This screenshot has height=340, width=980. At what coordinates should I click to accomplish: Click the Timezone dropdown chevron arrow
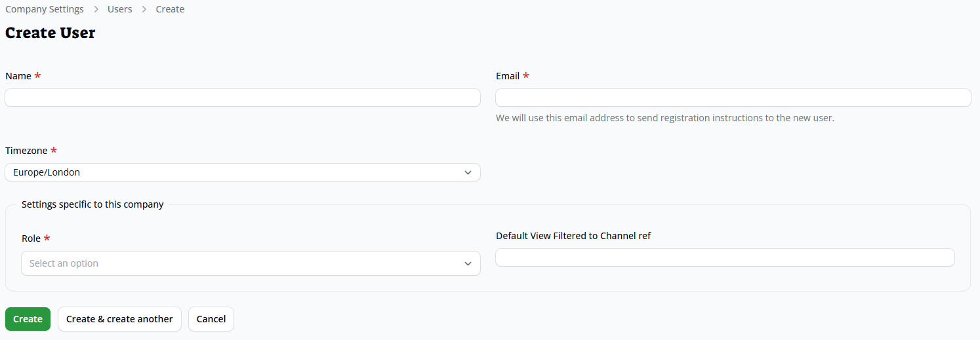tap(468, 172)
